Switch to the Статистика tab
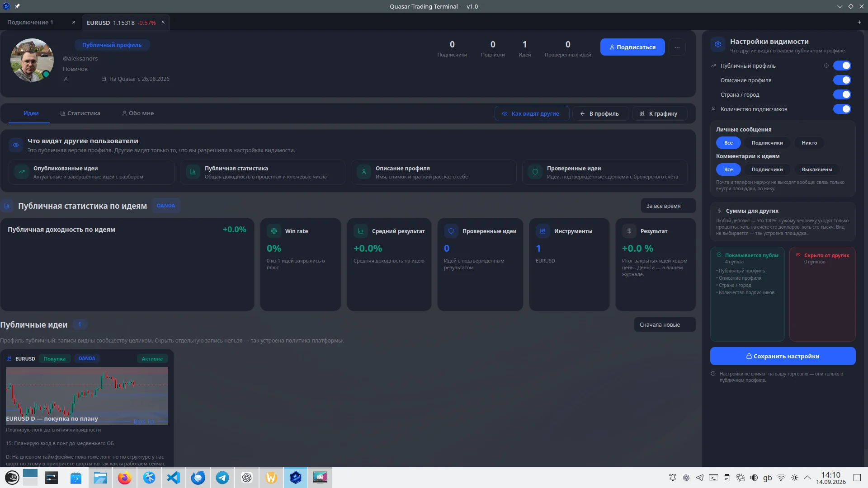Viewport: 868px width, 488px height. (x=80, y=113)
